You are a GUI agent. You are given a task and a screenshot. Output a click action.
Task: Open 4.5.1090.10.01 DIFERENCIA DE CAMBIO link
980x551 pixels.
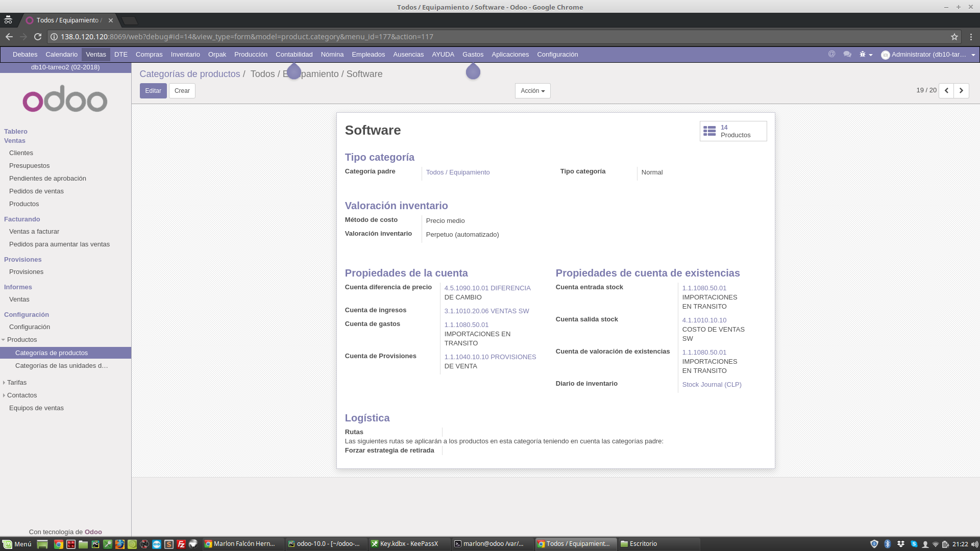487,293
